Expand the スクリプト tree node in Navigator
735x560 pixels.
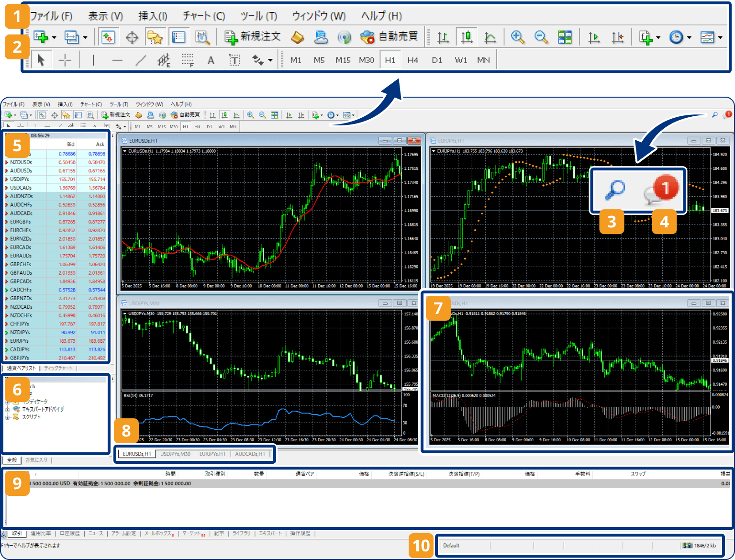click(x=8, y=417)
